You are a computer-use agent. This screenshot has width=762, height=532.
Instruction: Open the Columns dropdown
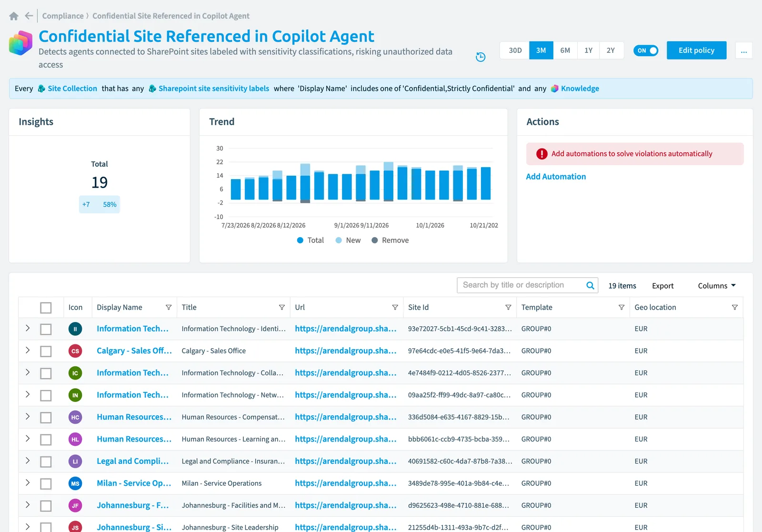pos(717,286)
